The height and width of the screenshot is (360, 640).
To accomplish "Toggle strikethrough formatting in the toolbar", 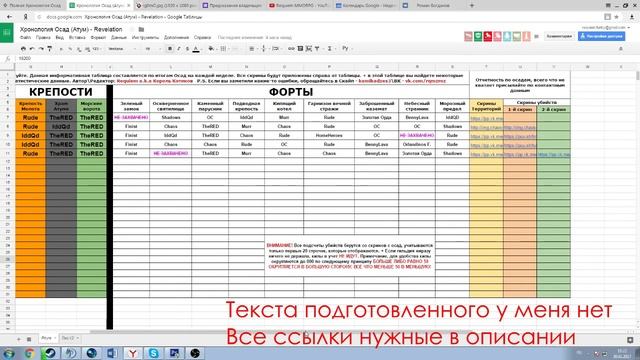I will tap(187, 49).
